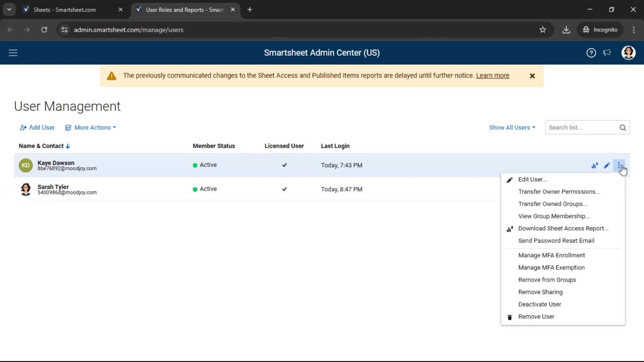The height and width of the screenshot is (362, 644).
Task: Open the account profile avatar
Action: coord(628,53)
